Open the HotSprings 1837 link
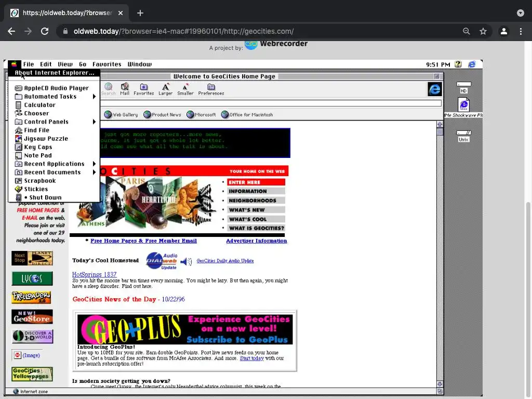 (x=95, y=274)
